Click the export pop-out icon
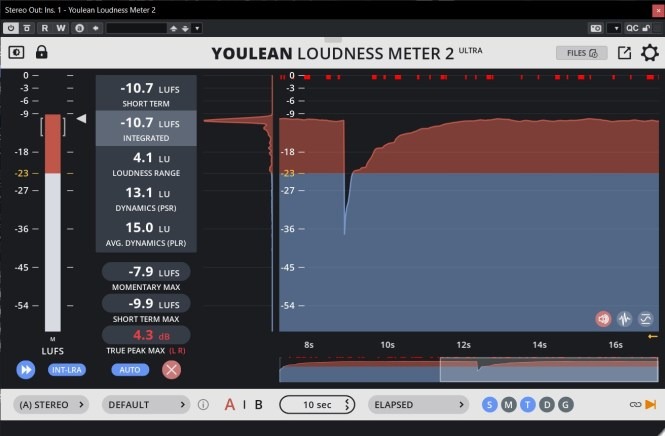Screen dimensions: 665x436 (x=624, y=53)
